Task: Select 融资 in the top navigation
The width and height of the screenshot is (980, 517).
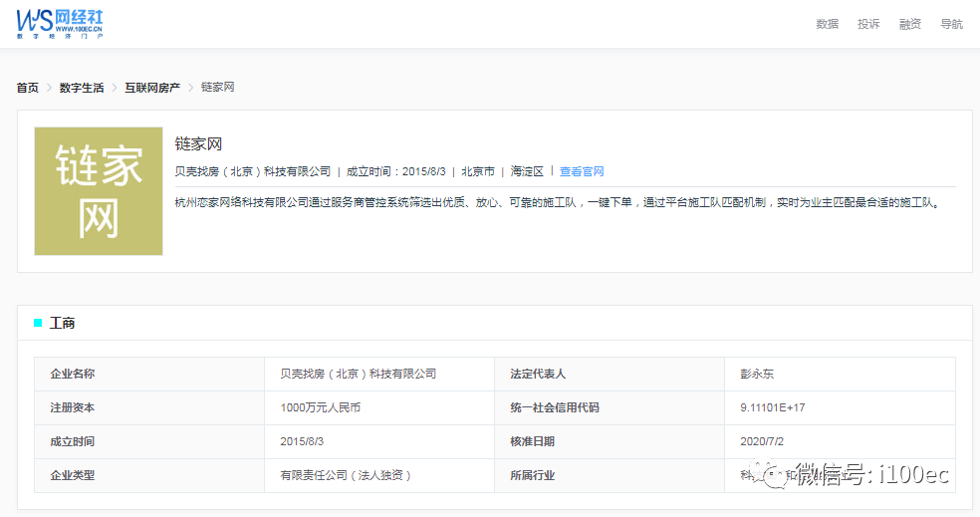Action: pos(909,24)
